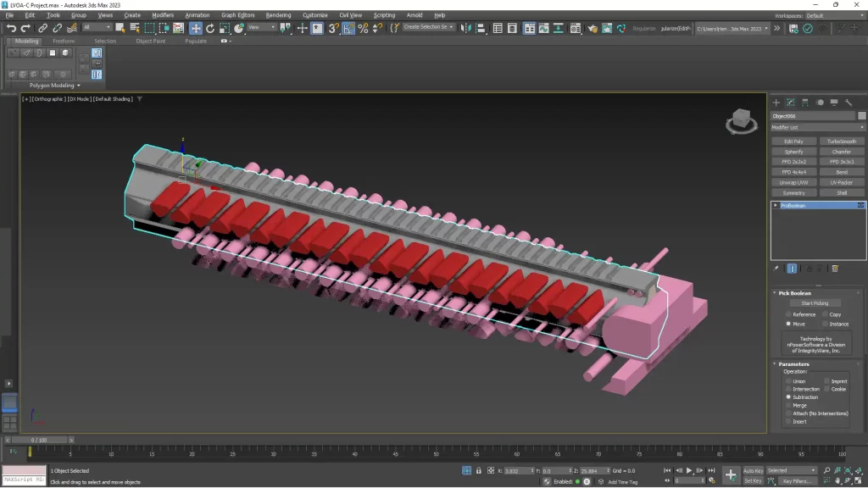Click the Undo arrow in main toolbar
The width and height of the screenshot is (868, 488).
click(x=11, y=28)
